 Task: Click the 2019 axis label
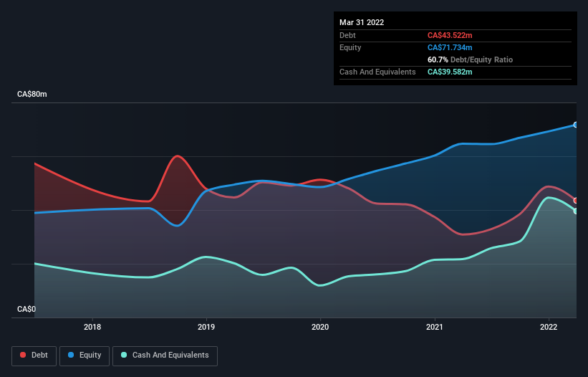click(x=206, y=327)
